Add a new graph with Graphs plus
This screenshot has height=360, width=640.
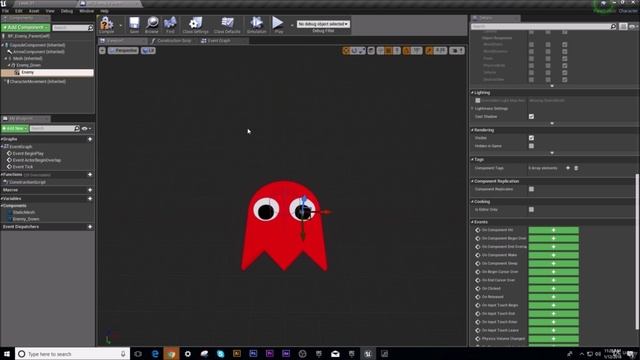90,139
